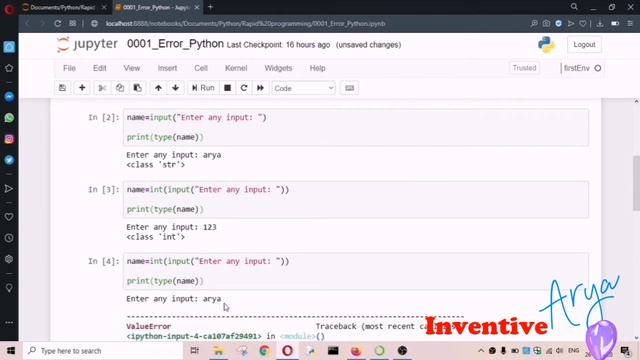Open the Help menu
This screenshot has width=640, height=360.
coord(317,68)
